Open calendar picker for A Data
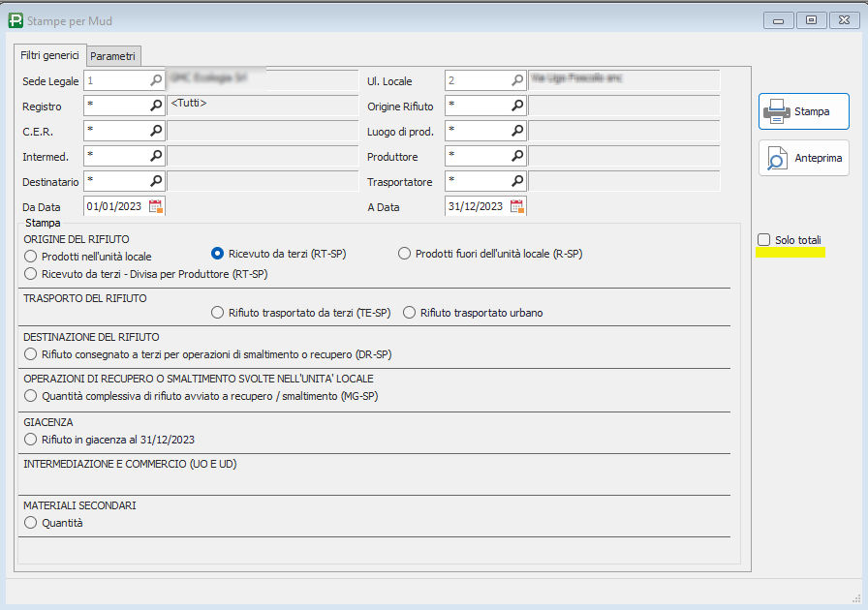Viewport: 868px width, 610px height. tap(517, 206)
